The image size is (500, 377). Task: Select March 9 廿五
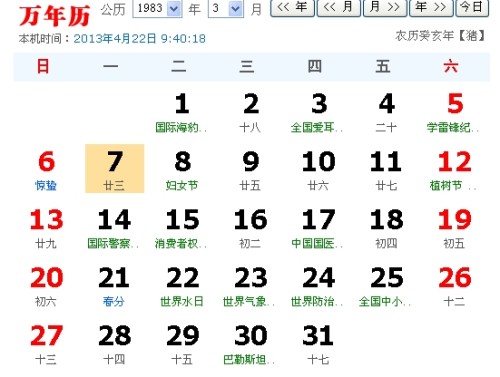click(x=250, y=170)
